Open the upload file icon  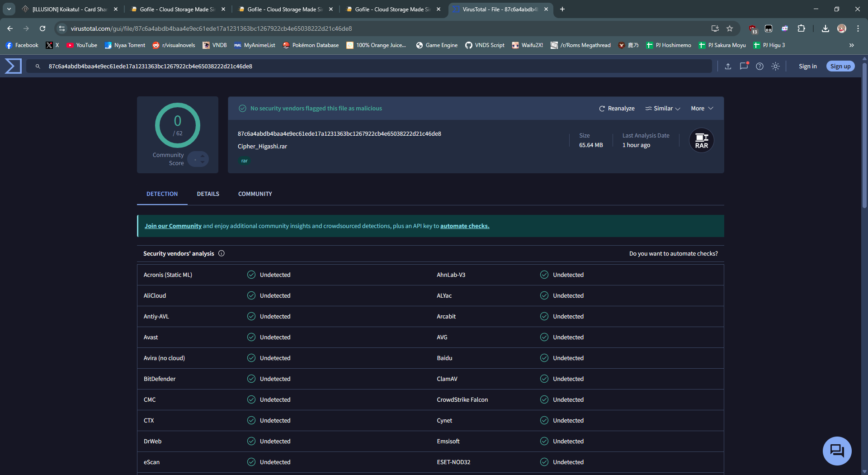728,66
